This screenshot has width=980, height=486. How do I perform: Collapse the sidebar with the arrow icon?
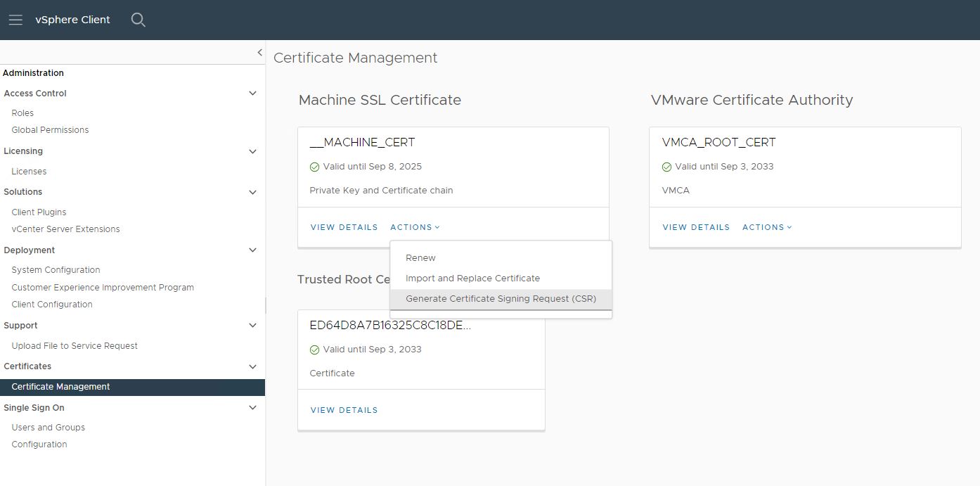(259, 52)
